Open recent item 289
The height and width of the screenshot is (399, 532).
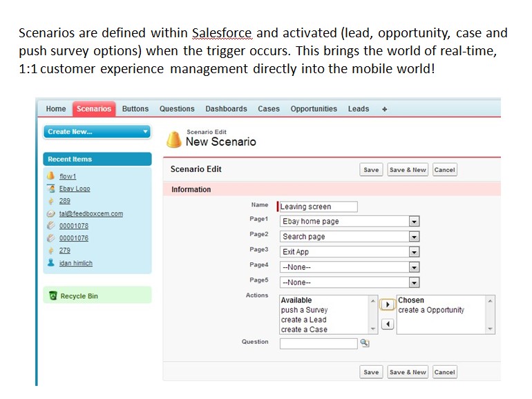tap(64, 201)
